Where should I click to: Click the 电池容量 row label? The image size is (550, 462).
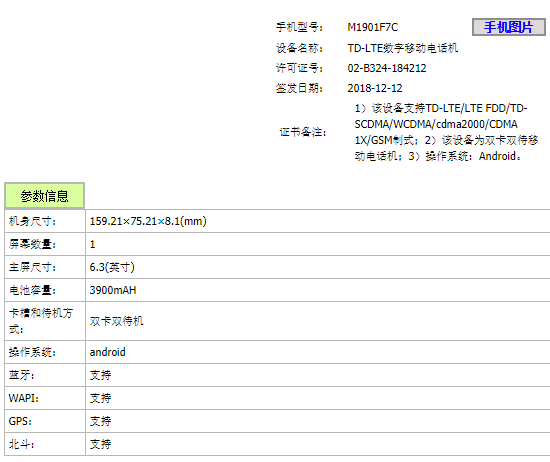32,290
